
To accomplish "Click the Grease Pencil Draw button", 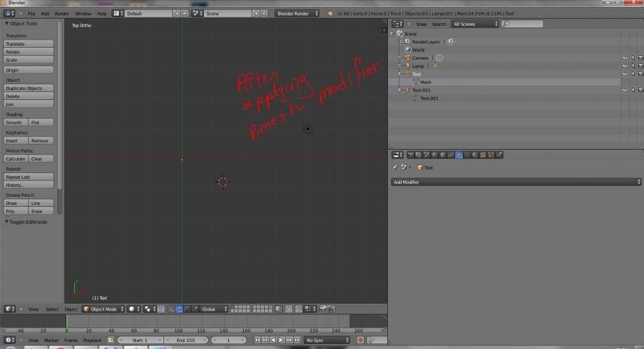I will 16,203.
